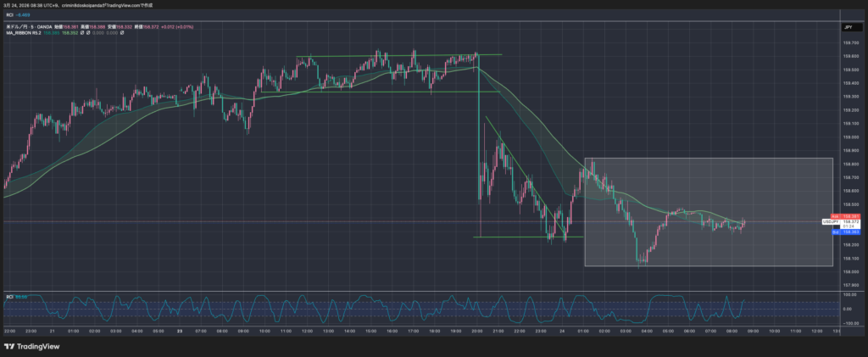Click the date label 24 on time axis
The image size is (868, 357).
[x=562, y=330]
